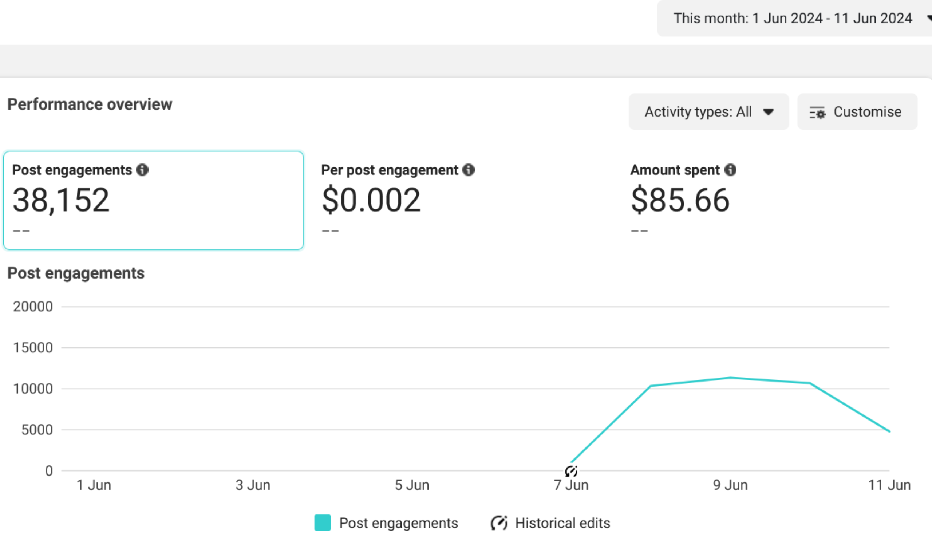Viewport: 932px width, 560px height.
Task: Click the 9 Jun x-axis label
Action: (730, 485)
